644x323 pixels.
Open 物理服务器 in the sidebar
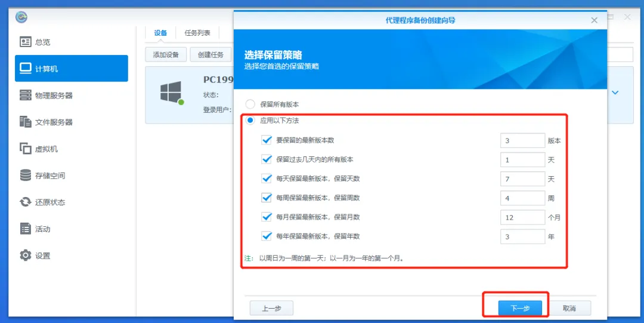click(x=71, y=95)
